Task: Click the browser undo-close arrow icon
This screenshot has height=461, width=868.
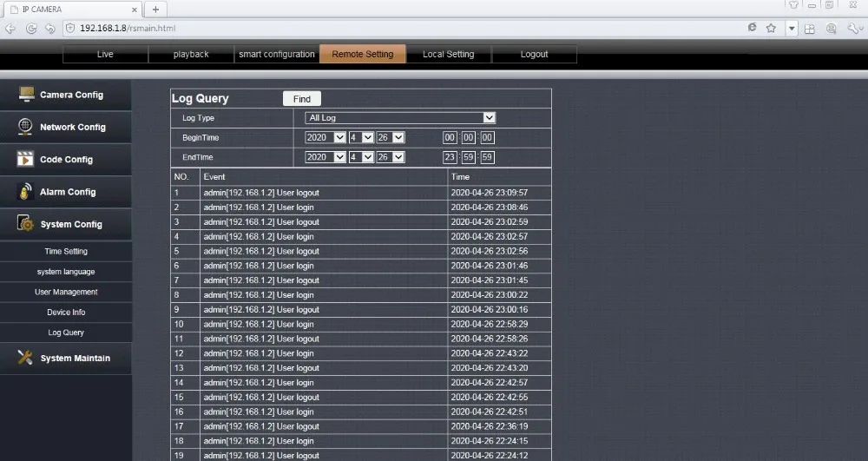Action: point(49,29)
